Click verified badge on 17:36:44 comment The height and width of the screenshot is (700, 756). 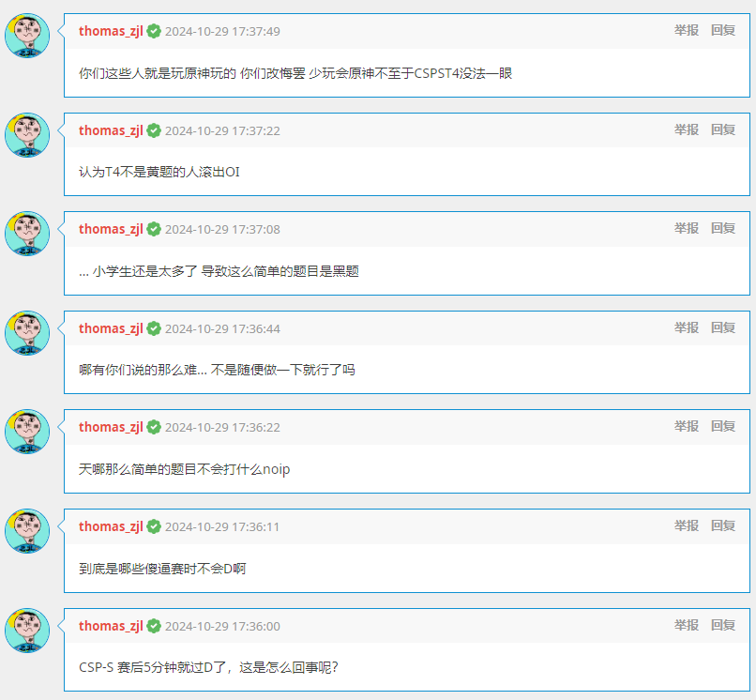(154, 328)
